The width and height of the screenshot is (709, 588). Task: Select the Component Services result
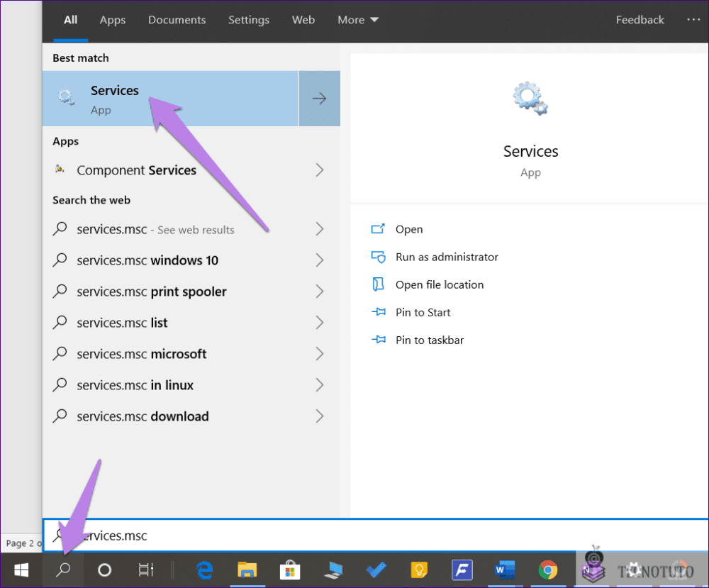191,170
